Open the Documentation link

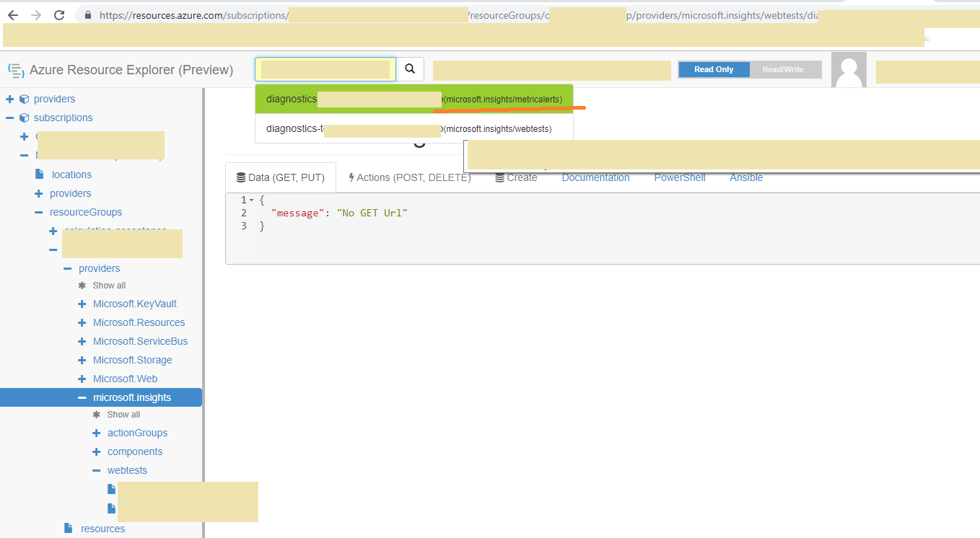click(x=595, y=177)
